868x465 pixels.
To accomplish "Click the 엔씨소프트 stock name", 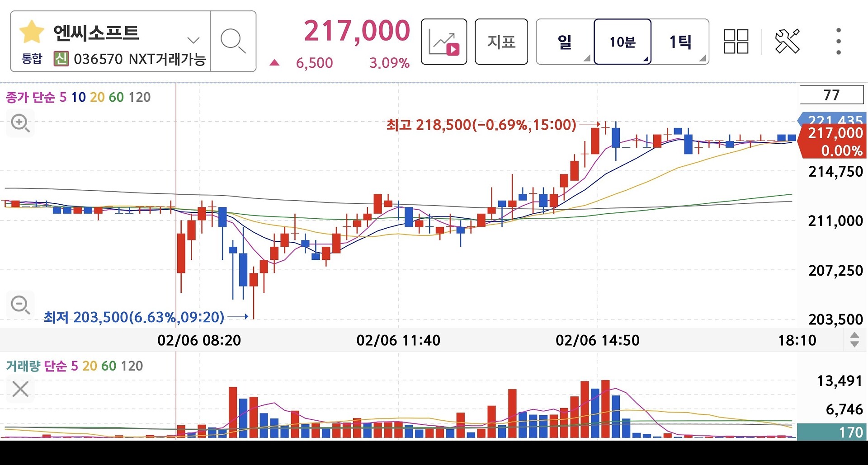I will (96, 33).
